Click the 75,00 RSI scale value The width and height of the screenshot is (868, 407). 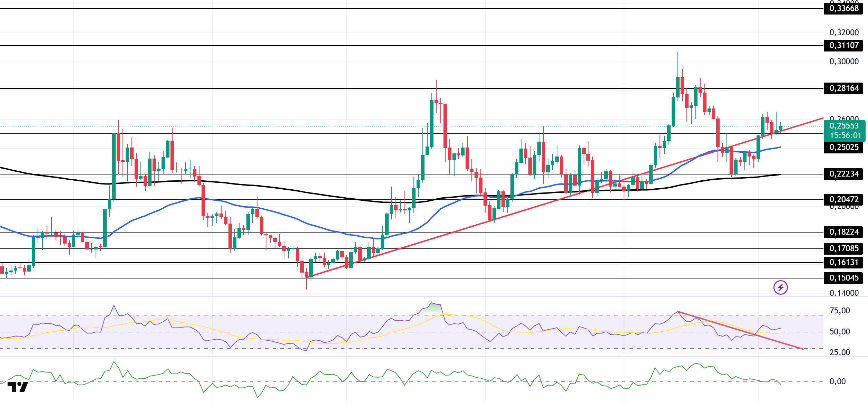click(839, 311)
